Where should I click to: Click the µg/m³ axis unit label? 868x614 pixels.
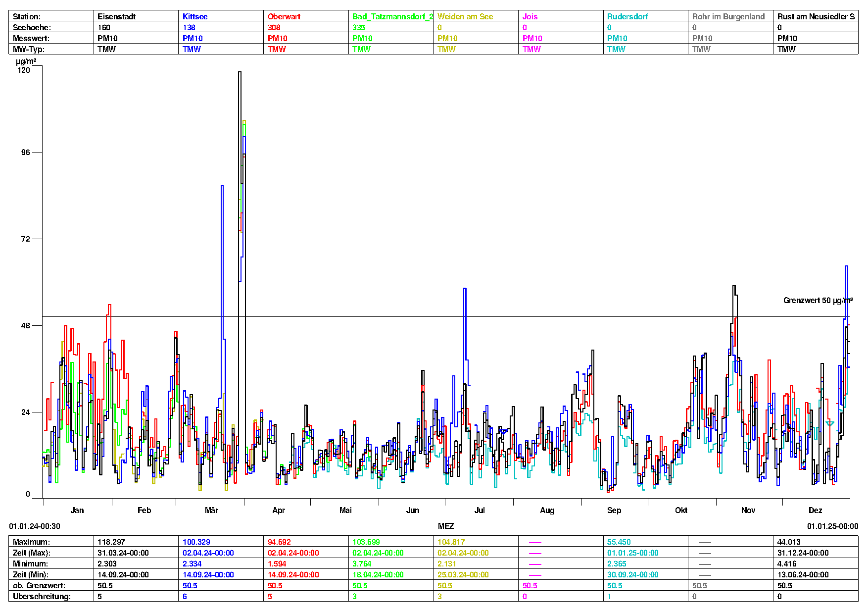[26, 61]
